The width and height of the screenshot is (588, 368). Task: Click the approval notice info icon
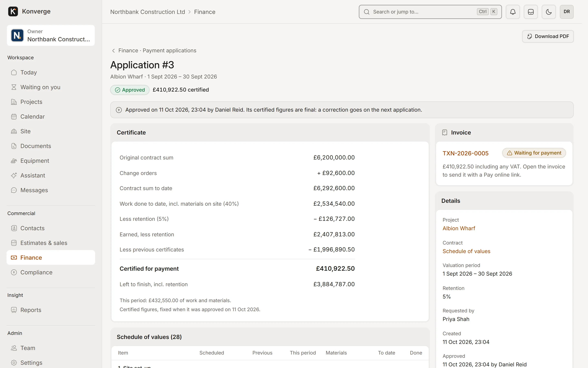[x=119, y=110]
